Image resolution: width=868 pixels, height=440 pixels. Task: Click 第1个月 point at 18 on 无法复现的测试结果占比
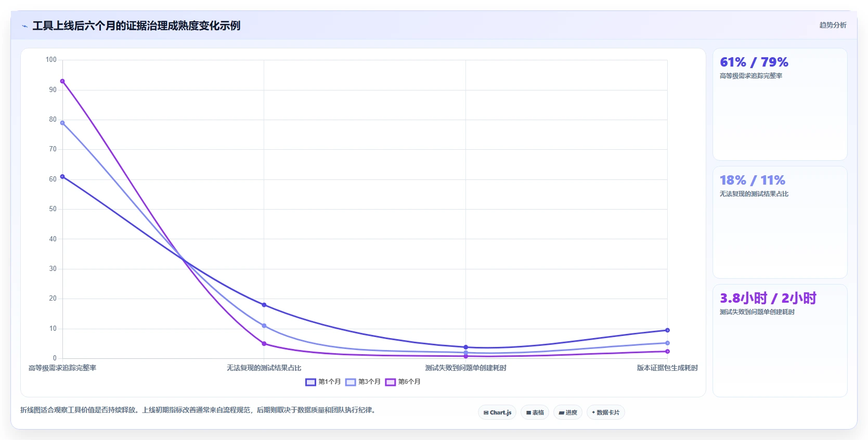(264, 305)
